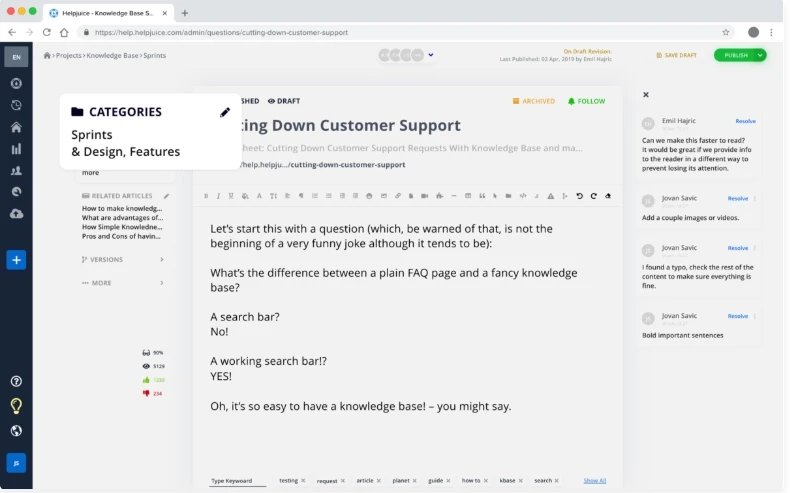
Task: Open the JS user avatar in sidebar
Action: pyautogui.click(x=16, y=463)
